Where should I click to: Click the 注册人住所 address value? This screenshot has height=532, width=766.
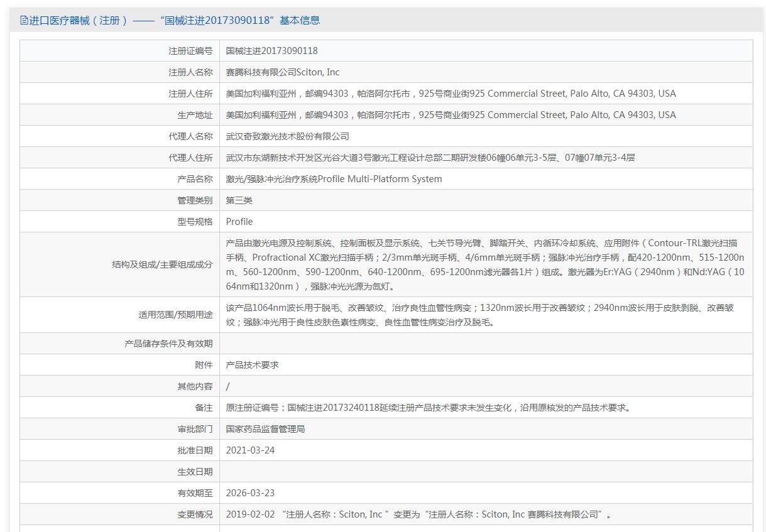click(451, 94)
